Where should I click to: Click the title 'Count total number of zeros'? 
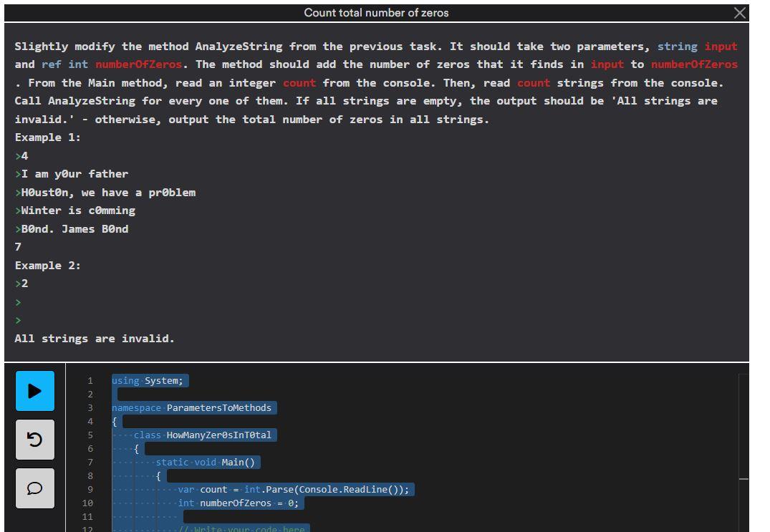pos(375,12)
